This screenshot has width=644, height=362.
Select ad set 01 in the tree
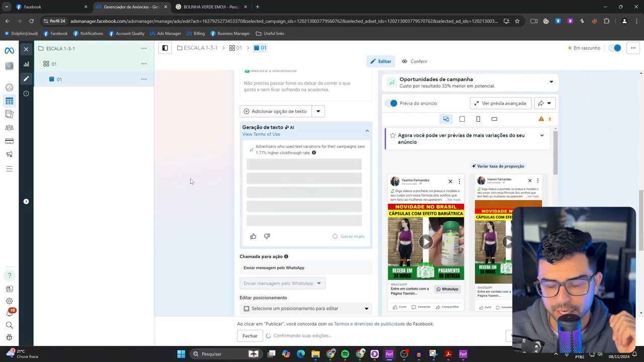(x=54, y=64)
